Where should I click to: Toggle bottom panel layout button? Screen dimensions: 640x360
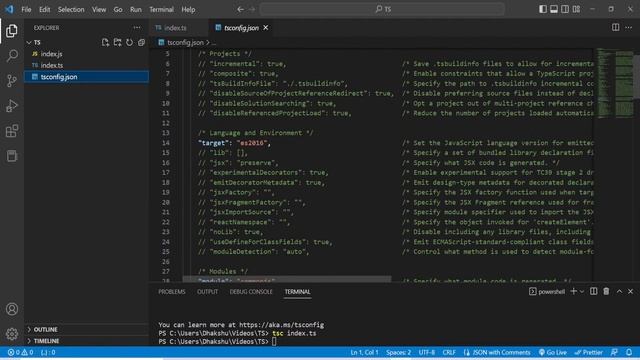pos(554,9)
